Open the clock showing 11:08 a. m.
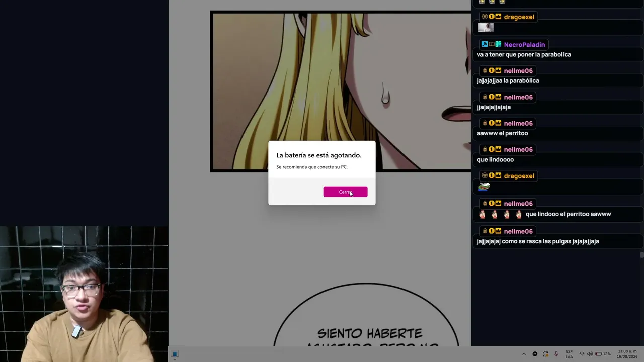644x362 pixels. (626, 354)
